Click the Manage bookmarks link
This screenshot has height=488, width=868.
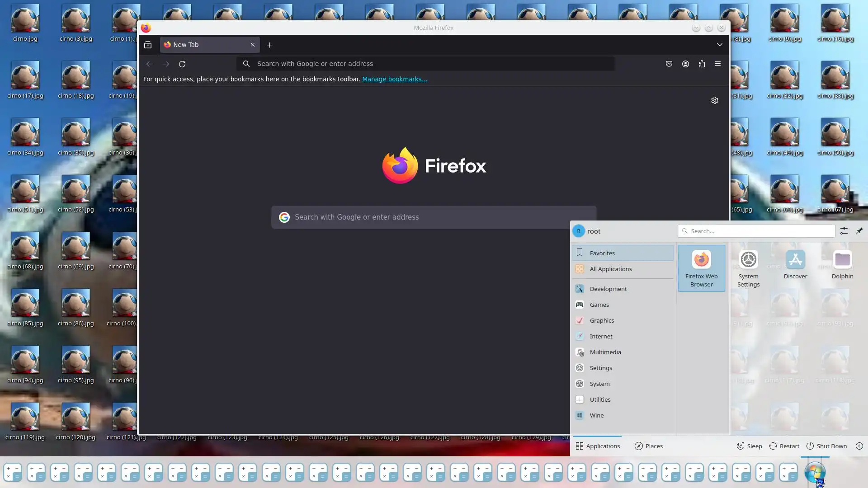pyautogui.click(x=395, y=79)
